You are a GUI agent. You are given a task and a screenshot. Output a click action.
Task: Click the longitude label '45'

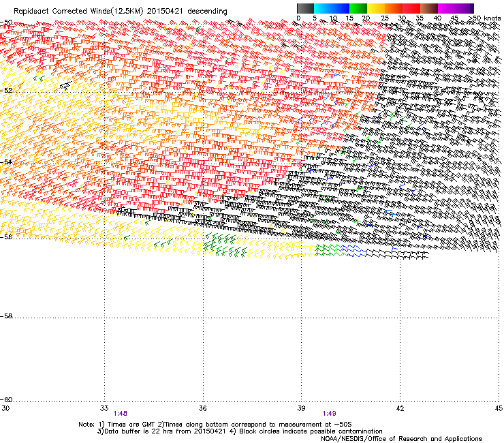[x=499, y=408]
